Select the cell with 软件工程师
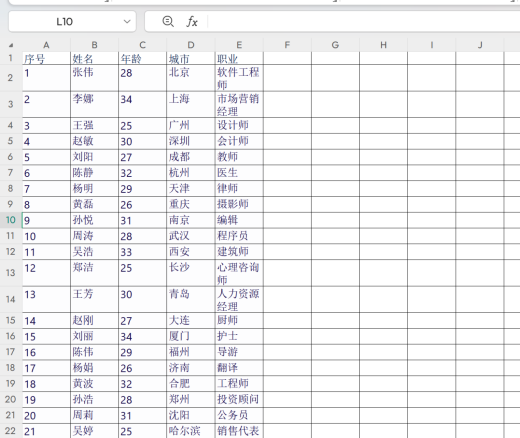Image resolution: width=520 pixels, height=438 pixels. pos(239,78)
